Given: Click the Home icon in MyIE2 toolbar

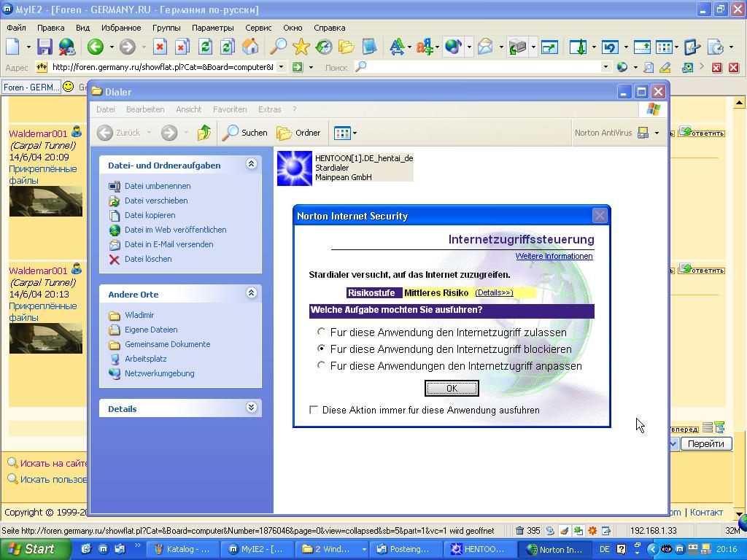Looking at the screenshot, I should coord(250,47).
